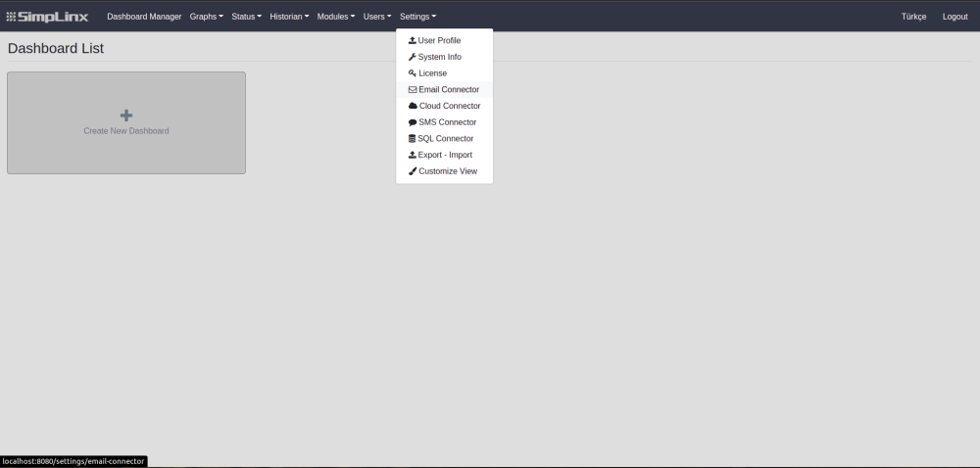The image size is (980, 468).
Task: Select Export - Import menu entry
Action: pyautogui.click(x=445, y=155)
